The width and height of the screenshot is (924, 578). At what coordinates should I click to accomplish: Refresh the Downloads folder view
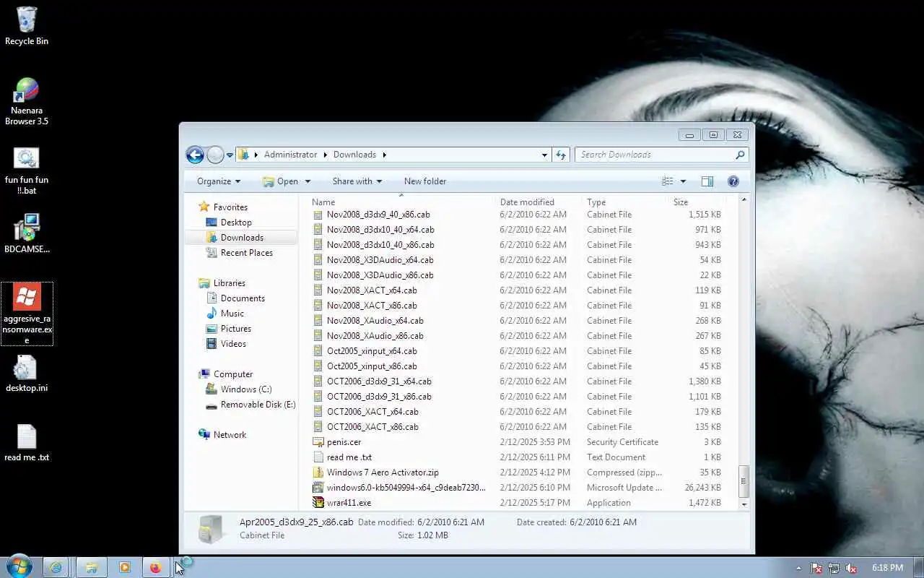pyautogui.click(x=561, y=155)
